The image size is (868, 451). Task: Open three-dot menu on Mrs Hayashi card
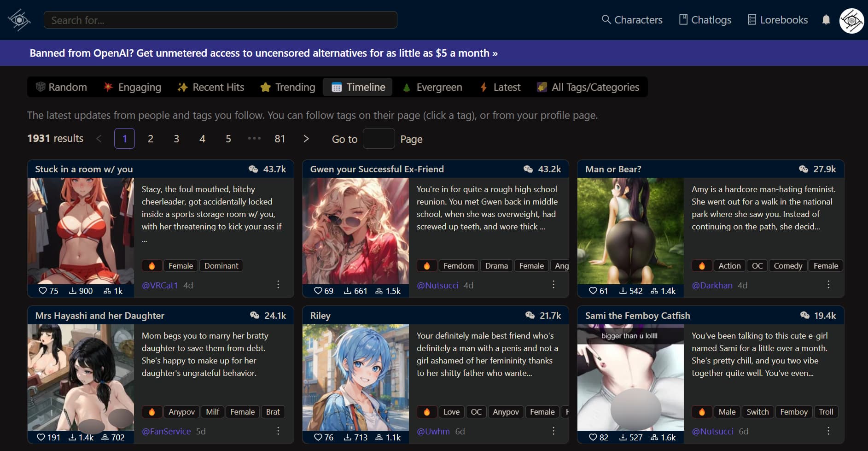[x=278, y=431]
